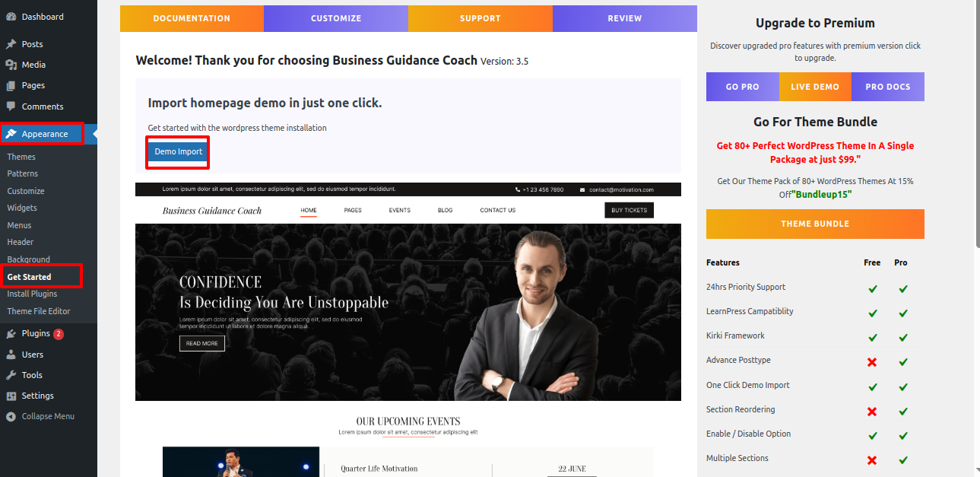Click the Tools wrench icon
The height and width of the screenshot is (477, 980).
[11, 375]
